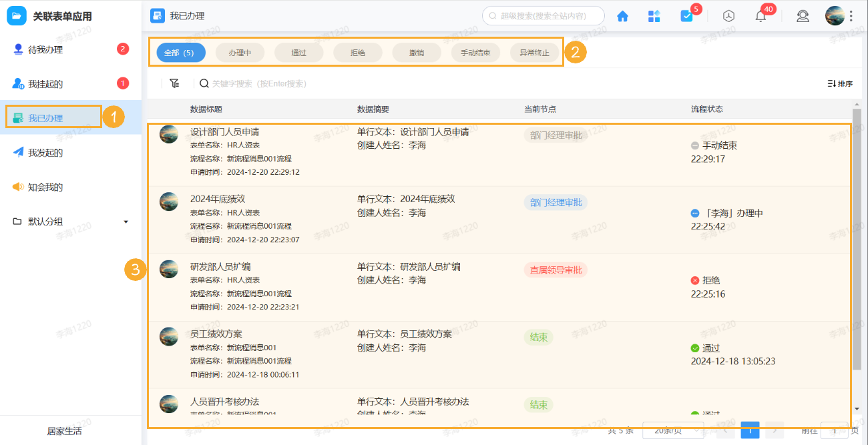Expand the 默认分组 group in sidebar
The height and width of the screenshot is (445, 868).
(126, 221)
